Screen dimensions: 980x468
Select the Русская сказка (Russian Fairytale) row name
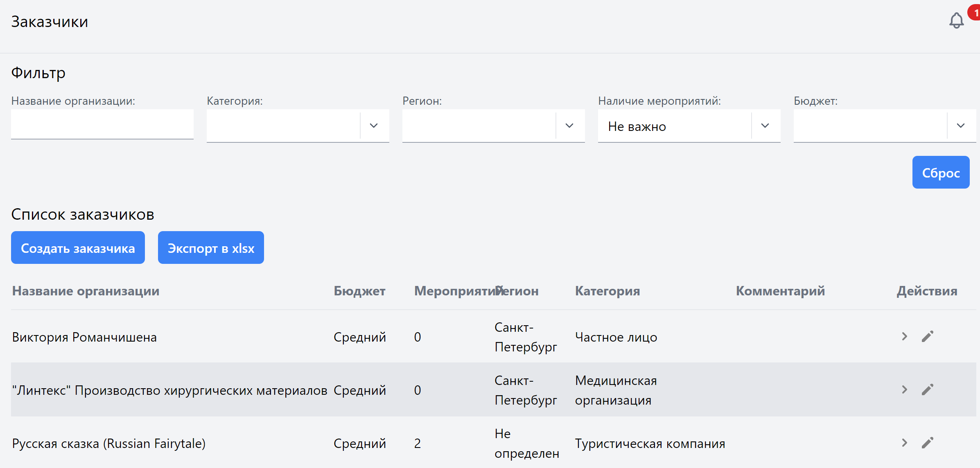pyautogui.click(x=109, y=443)
